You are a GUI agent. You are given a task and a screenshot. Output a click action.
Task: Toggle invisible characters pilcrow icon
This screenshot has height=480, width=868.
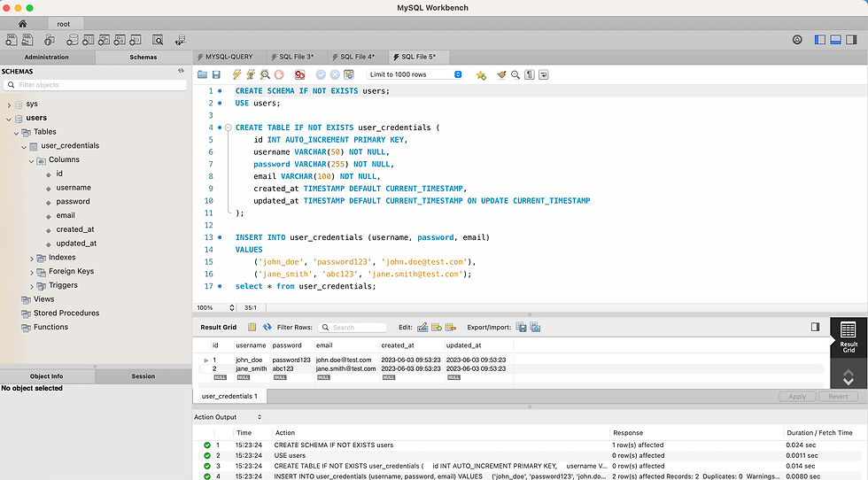[x=530, y=75]
